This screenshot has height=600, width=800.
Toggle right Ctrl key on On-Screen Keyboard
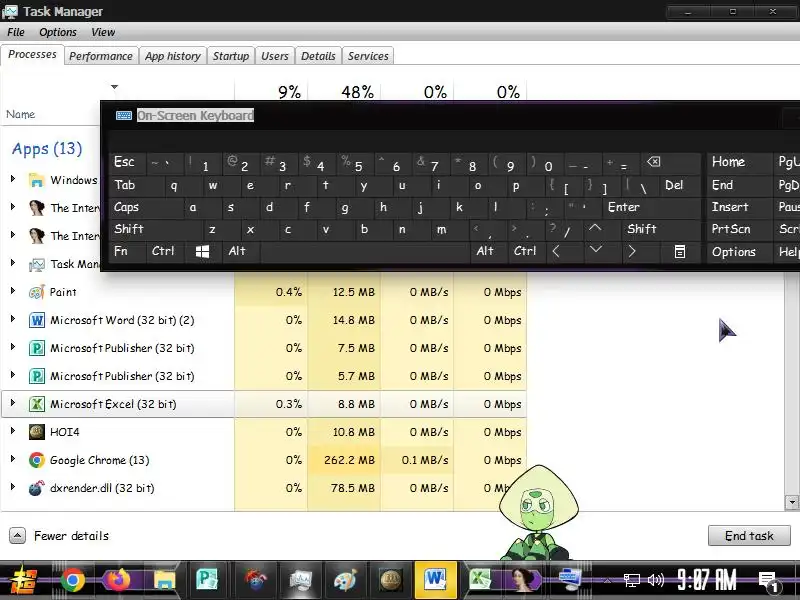526,251
